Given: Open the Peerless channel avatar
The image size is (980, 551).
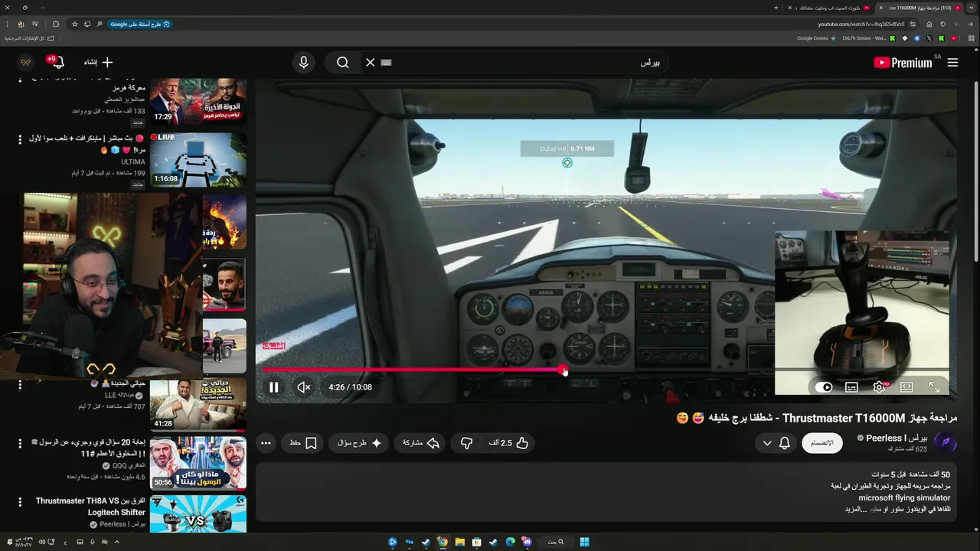Looking at the screenshot, I should [x=946, y=442].
